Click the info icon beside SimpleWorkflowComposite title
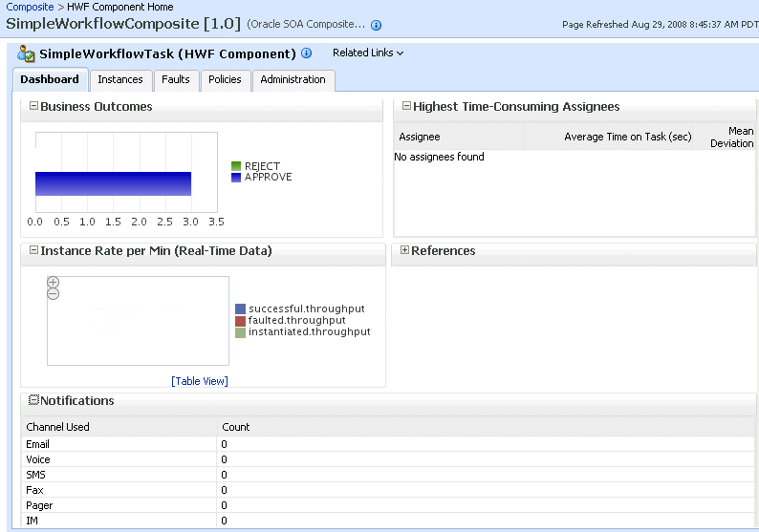The image size is (759, 532). [x=376, y=25]
